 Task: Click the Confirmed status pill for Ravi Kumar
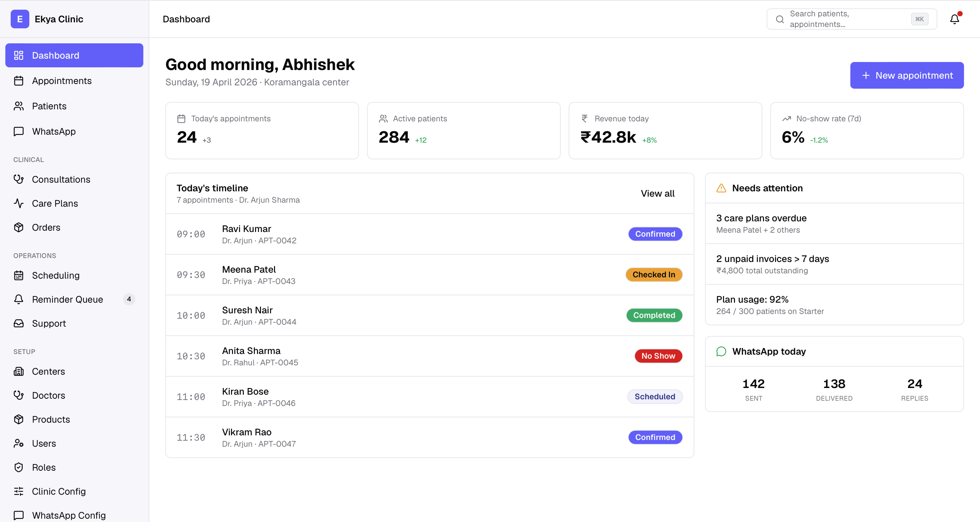(655, 234)
